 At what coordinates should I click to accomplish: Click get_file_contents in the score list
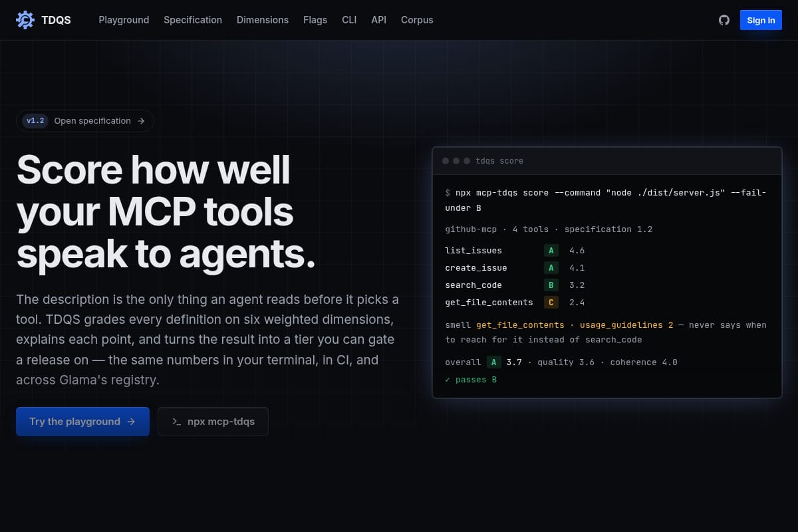tap(489, 303)
